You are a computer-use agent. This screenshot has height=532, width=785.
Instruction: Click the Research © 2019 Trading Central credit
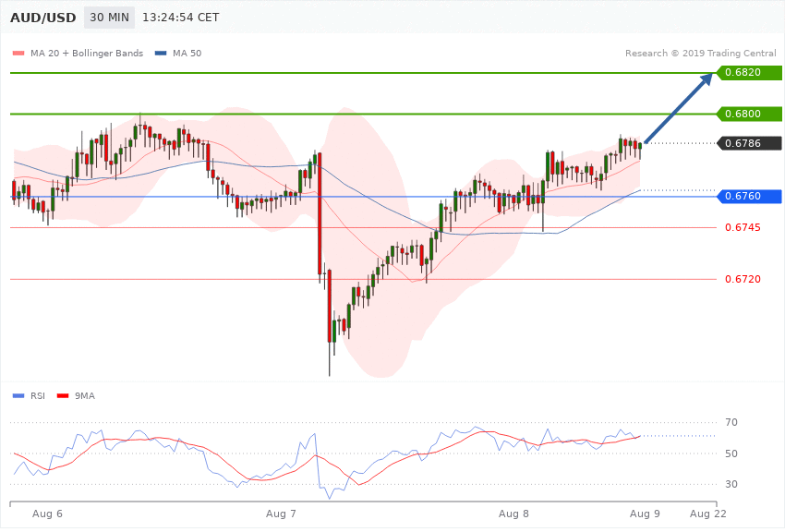click(700, 53)
